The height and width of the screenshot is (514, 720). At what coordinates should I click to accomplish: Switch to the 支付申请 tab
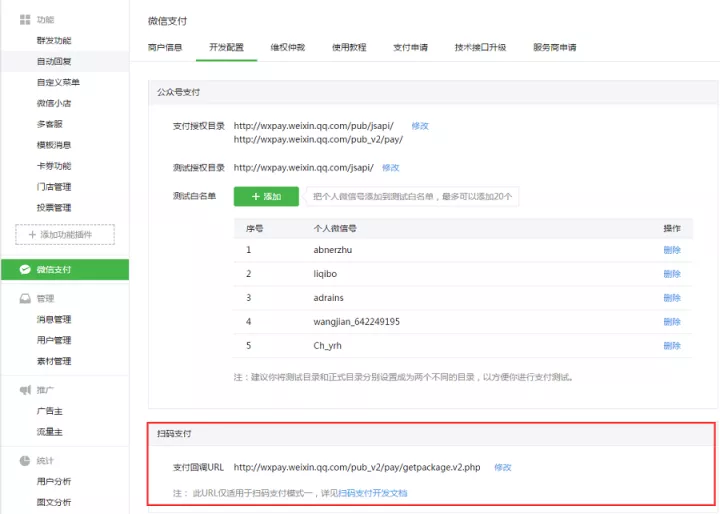coord(411,47)
